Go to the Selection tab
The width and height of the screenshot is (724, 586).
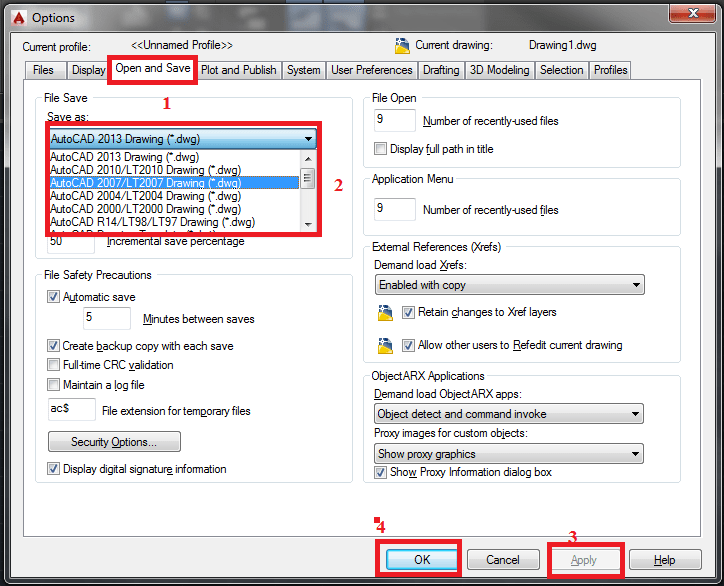point(561,70)
